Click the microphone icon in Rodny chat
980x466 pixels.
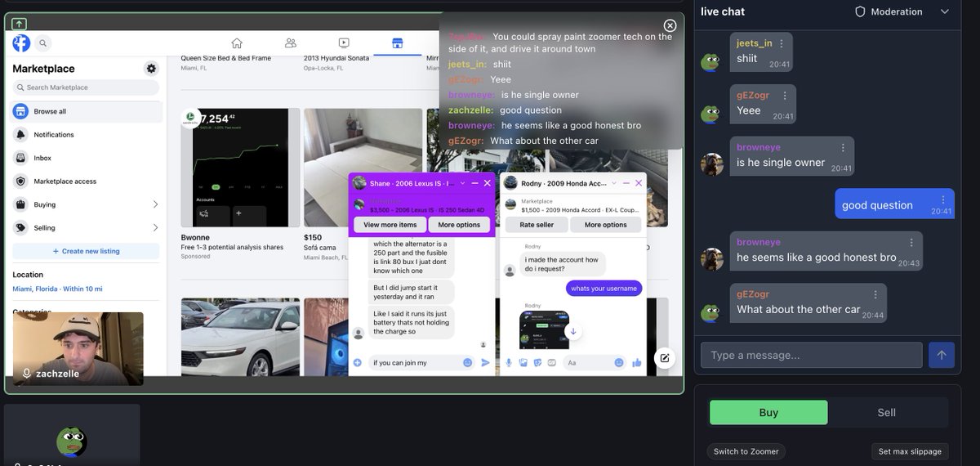tap(508, 362)
